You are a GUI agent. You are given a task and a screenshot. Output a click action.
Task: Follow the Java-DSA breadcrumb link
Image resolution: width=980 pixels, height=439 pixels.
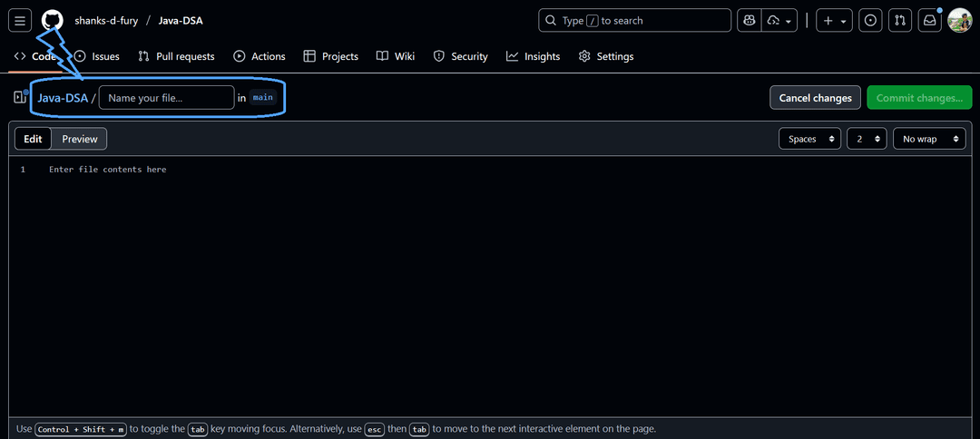point(63,98)
